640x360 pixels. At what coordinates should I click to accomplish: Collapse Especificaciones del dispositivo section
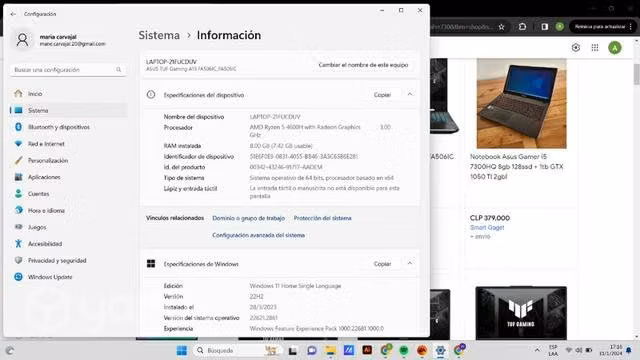coord(410,94)
